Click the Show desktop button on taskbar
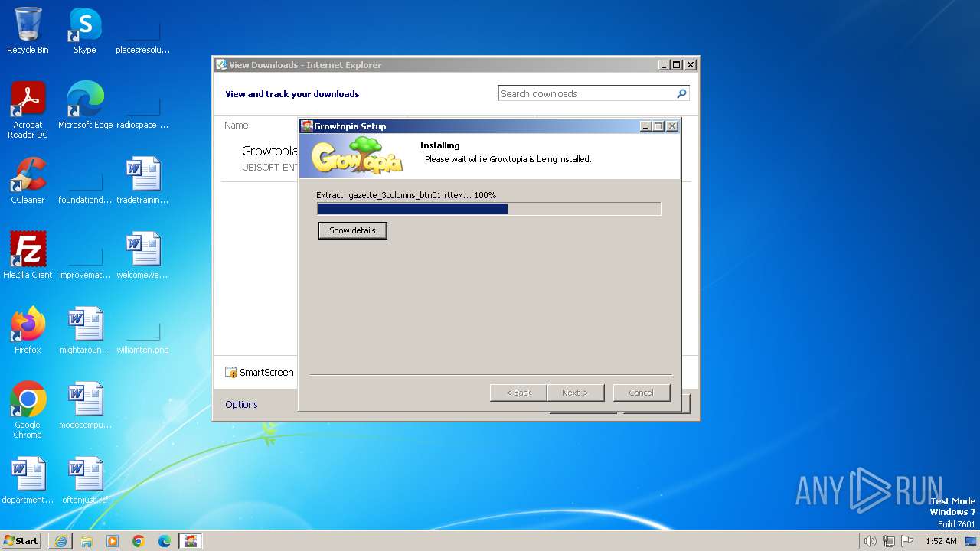The width and height of the screenshot is (980, 551). [x=971, y=541]
